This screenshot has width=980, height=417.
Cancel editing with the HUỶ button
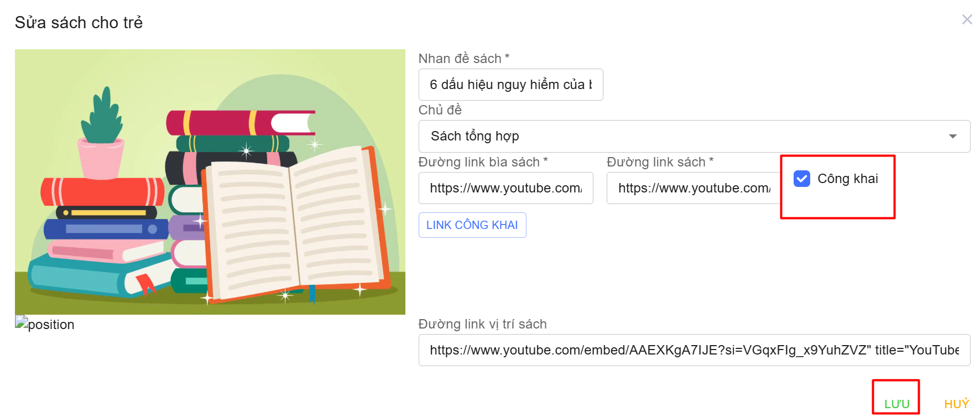[x=956, y=404]
